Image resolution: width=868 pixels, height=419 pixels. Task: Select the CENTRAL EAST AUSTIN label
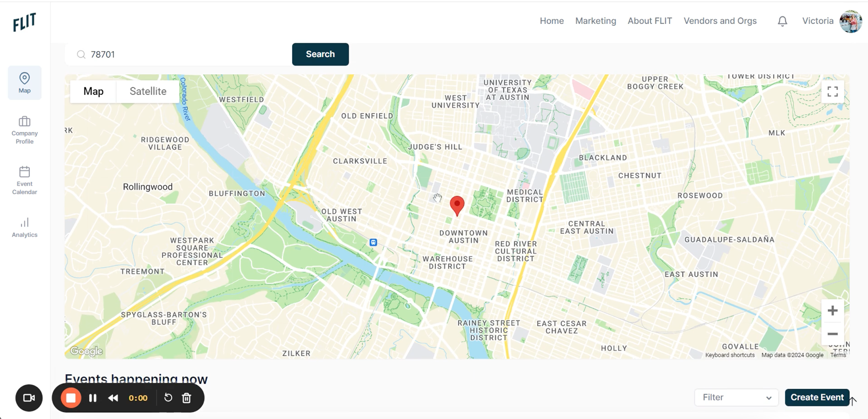pyautogui.click(x=587, y=227)
